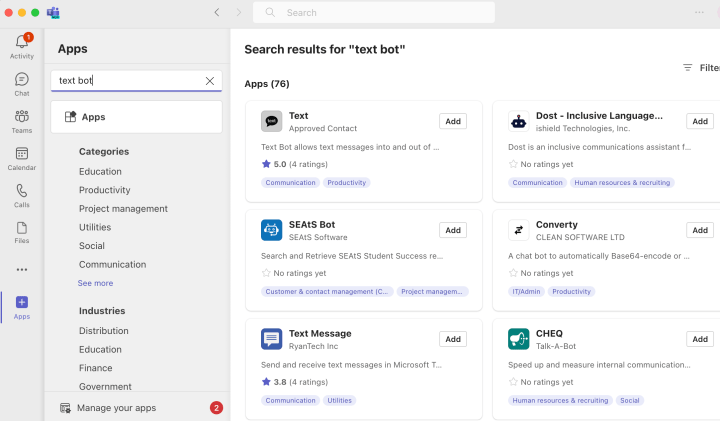Screen dimensions: 720x421
Task: Expand categories with See more
Action: 95,283
